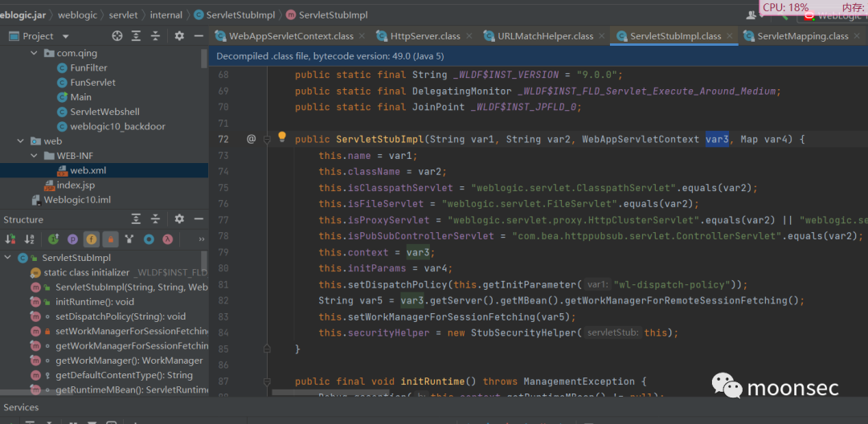Hide the Project tool window
868x424 pixels.
pos(199,36)
